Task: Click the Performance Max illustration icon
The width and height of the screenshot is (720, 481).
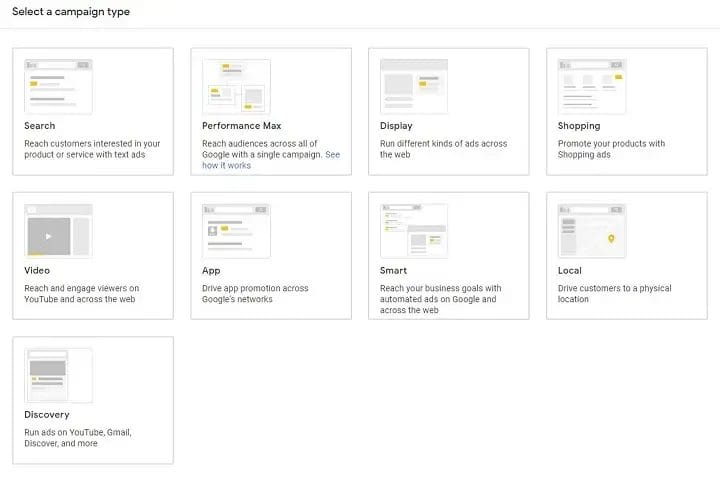Action: click(236, 86)
